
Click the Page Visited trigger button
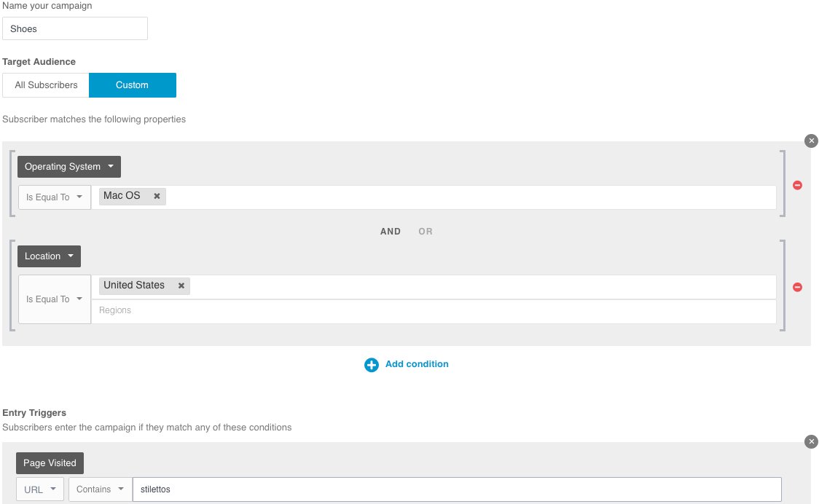point(50,463)
